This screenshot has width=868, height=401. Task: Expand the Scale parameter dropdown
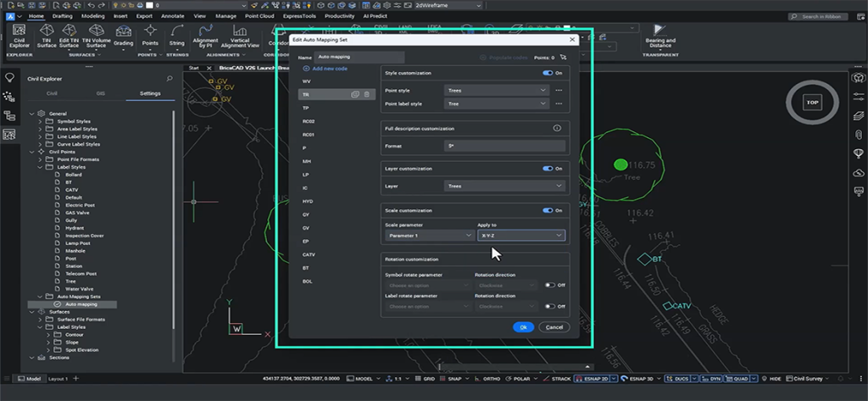pos(428,236)
